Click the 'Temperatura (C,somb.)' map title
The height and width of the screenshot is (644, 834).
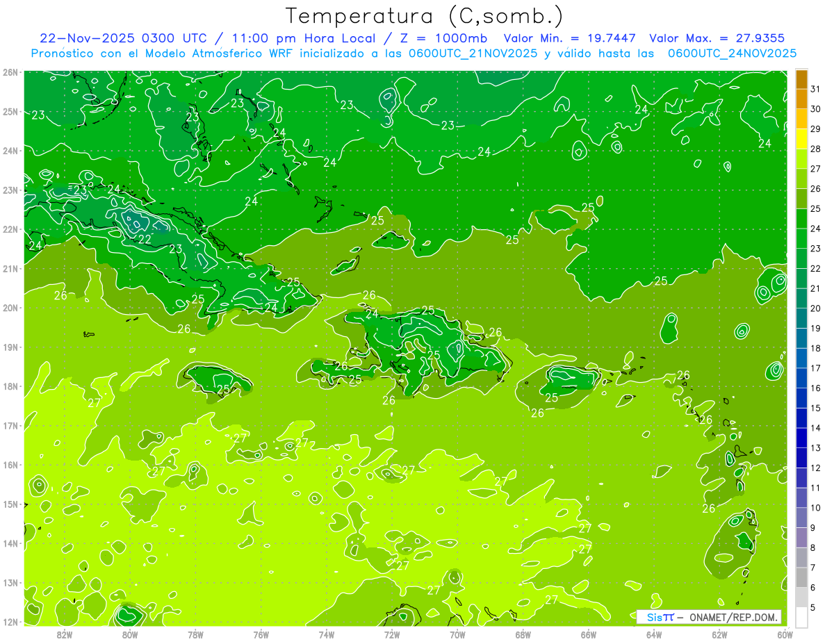[424, 16]
